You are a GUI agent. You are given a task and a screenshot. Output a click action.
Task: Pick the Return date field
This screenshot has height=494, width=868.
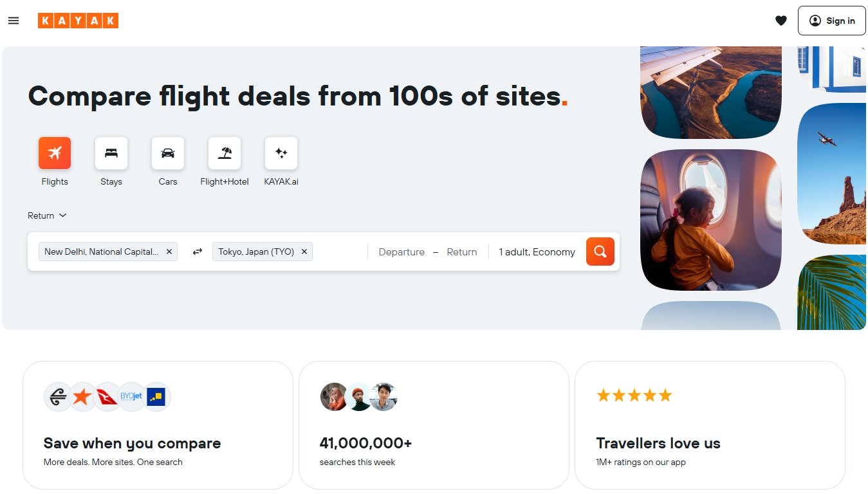pos(462,252)
